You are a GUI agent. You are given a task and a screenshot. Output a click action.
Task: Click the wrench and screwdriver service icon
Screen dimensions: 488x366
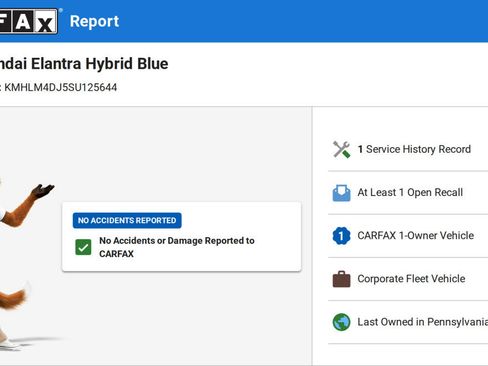click(341, 149)
